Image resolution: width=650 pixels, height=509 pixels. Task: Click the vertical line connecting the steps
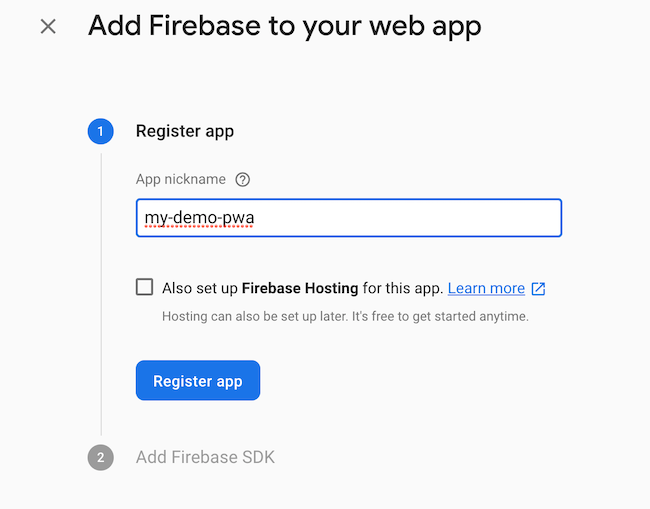point(101,294)
